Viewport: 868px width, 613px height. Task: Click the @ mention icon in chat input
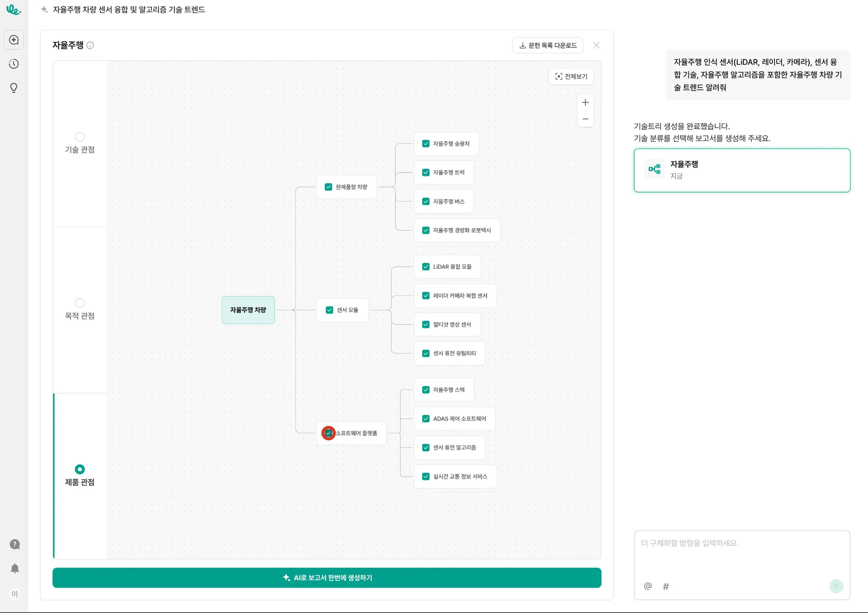pos(648,586)
